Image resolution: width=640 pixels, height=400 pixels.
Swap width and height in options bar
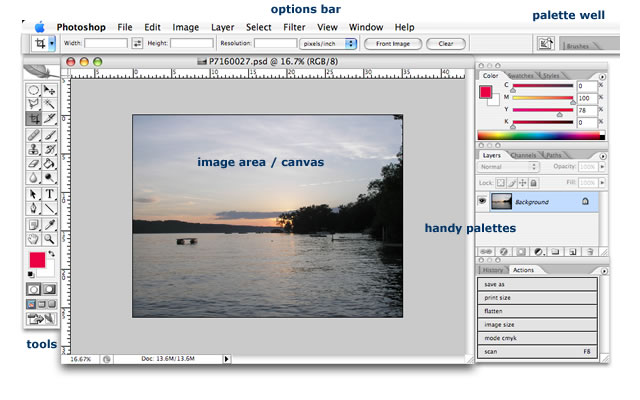[x=137, y=43]
